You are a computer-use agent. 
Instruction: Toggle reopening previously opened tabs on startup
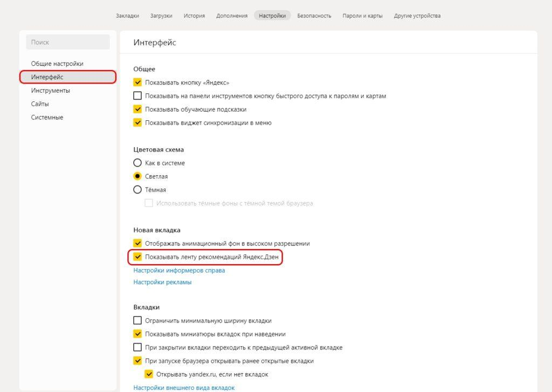point(137,361)
